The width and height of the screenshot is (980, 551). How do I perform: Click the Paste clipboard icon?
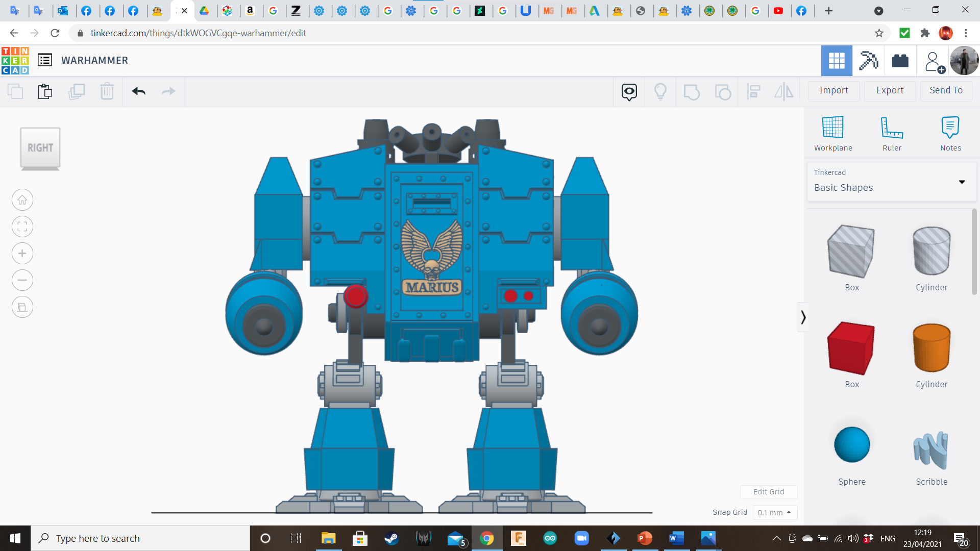coord(45,91)
